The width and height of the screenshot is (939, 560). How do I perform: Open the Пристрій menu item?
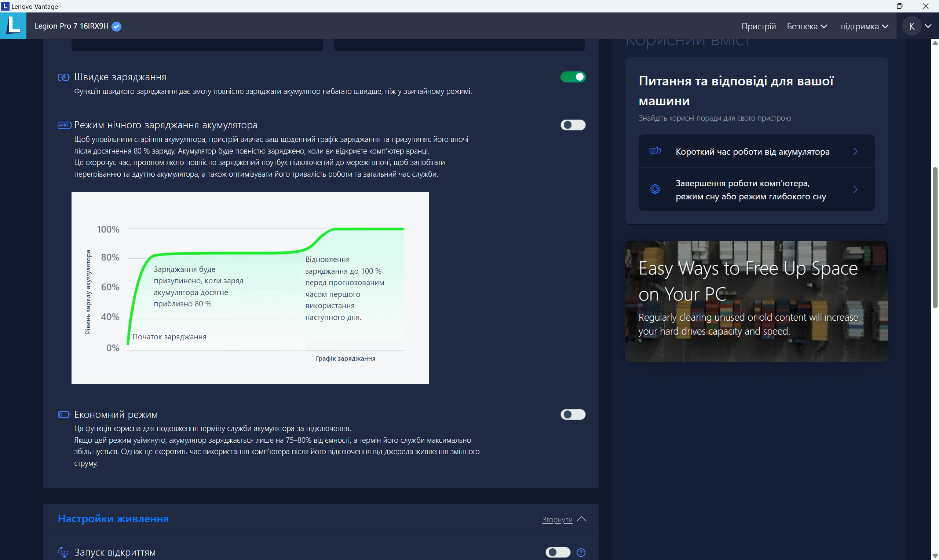click(x=758, y=26)
